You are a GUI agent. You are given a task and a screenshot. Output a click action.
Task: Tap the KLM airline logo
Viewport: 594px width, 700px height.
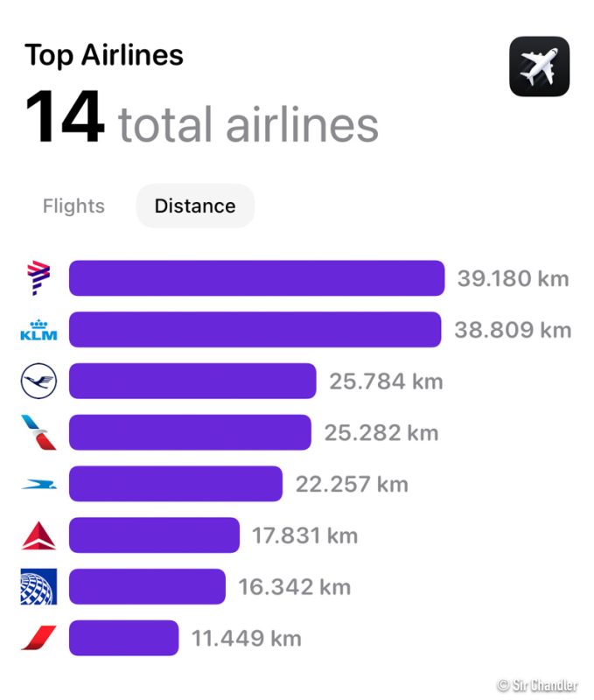(x=38, y=330)
